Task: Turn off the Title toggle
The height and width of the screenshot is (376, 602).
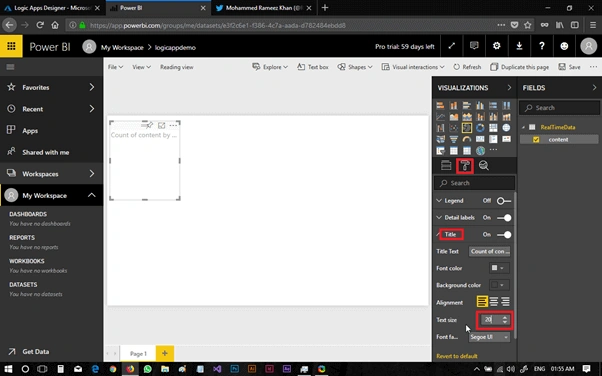Action: tap(504, 235)
